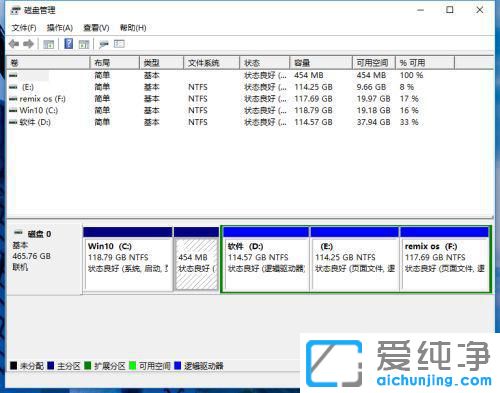500x393 pixels.
Task: Click the Back arrow toolbar icon
Action: pos(14,44)
